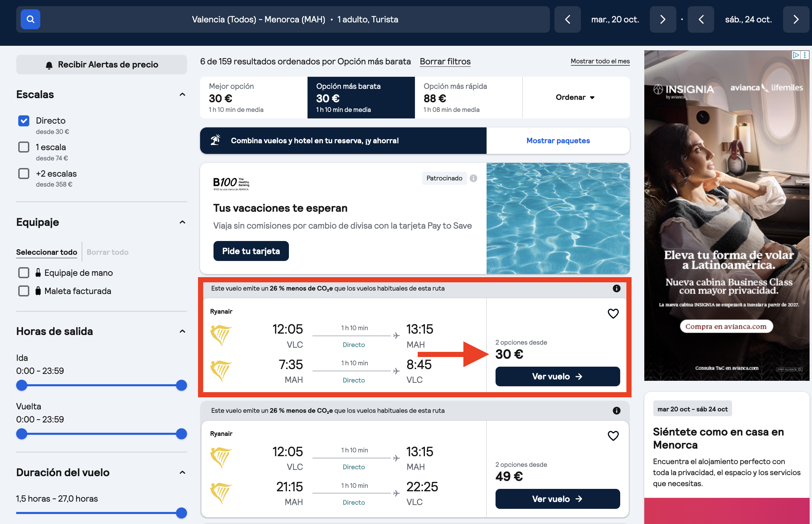Screen dimensions: 812x524
Task: Click the AdChoices icon on the Avianca ad
Action: (x=796, y=55)
